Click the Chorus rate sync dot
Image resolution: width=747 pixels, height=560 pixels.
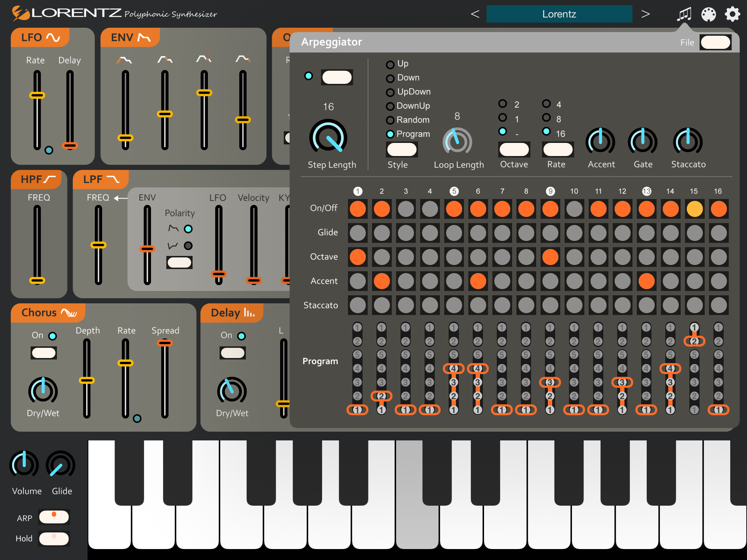(137, 419)
